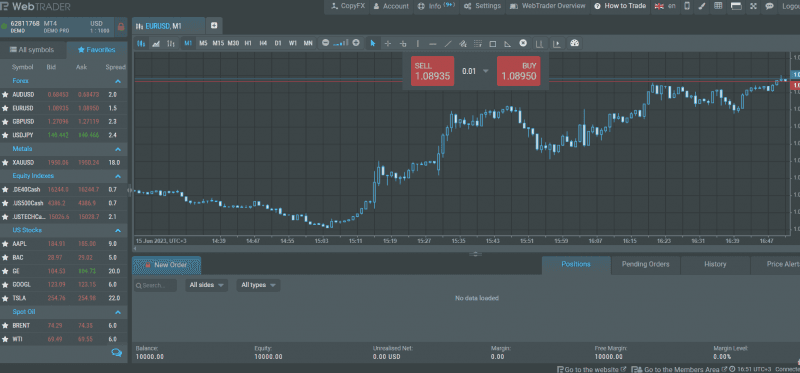Collapse the Spot Oil group

click(x=118, y=312)
